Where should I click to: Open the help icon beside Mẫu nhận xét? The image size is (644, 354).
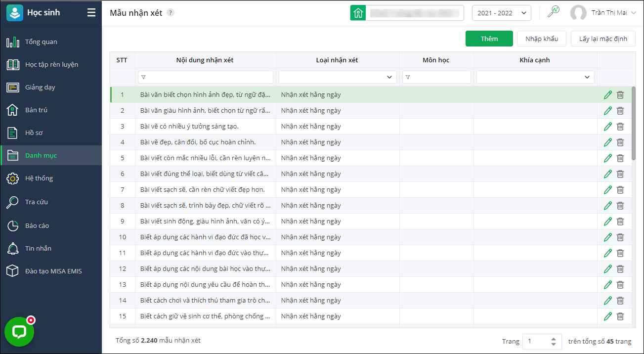171,13
